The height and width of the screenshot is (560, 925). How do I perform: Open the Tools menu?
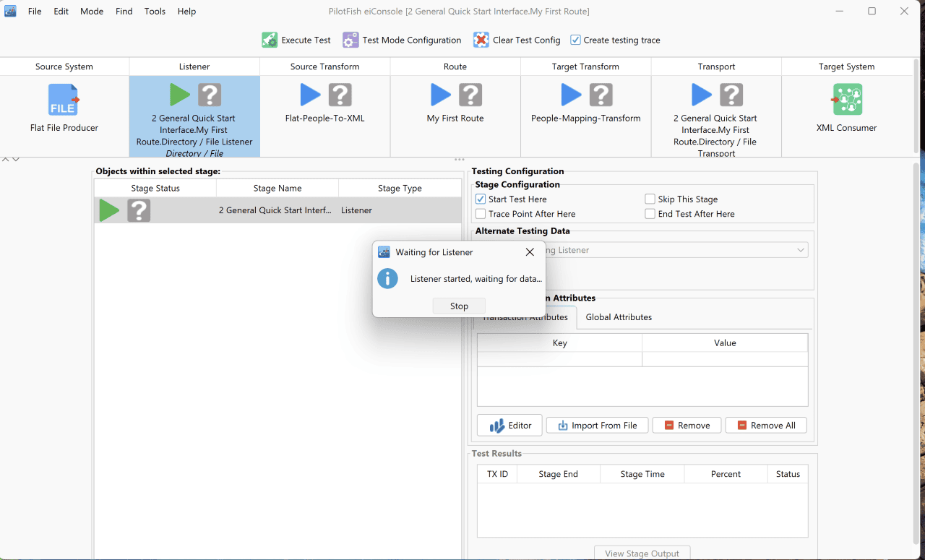155,12
